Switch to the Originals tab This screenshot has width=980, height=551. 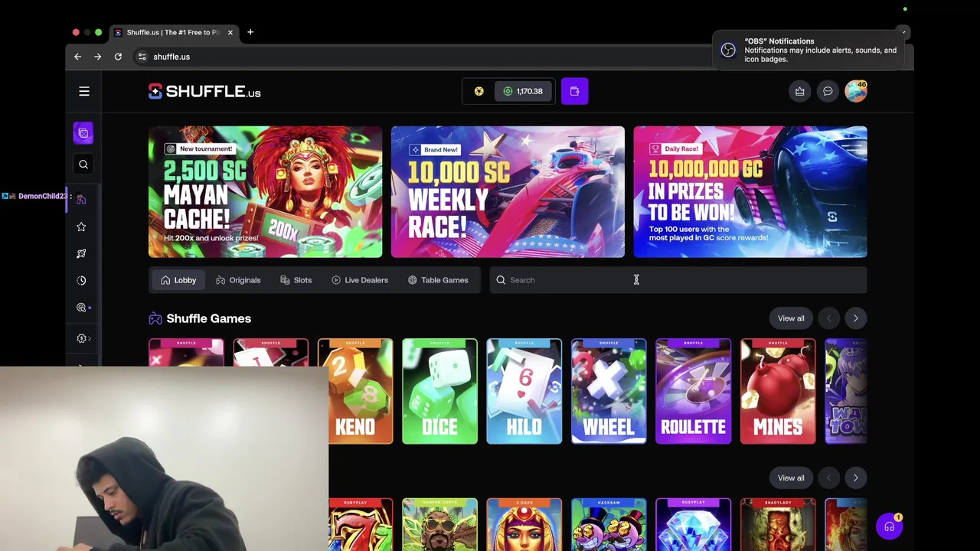point(238,280)
